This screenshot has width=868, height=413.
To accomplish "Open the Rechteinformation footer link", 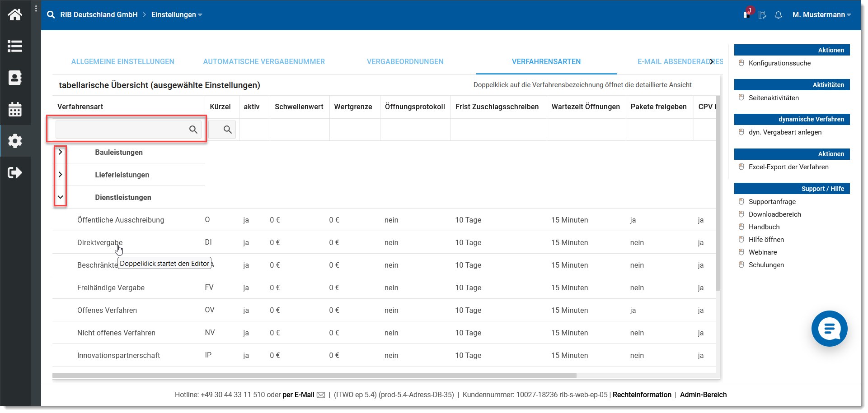I will pos(642,395).
